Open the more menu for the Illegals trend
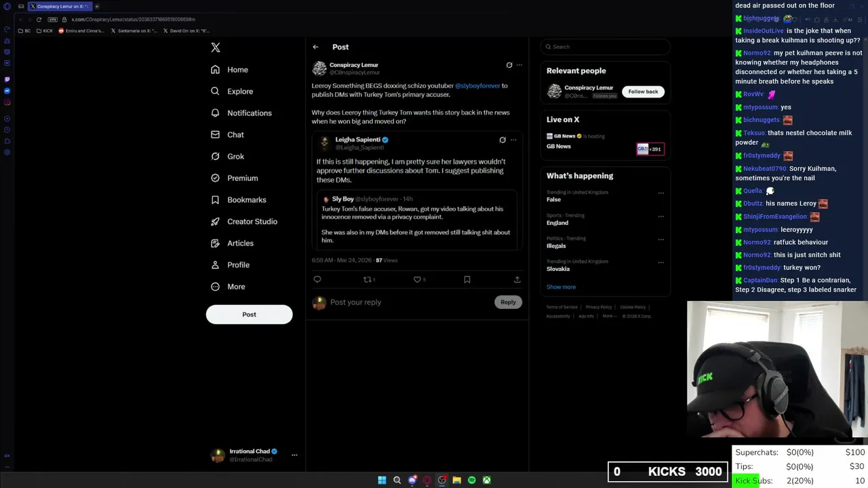The height and width of the screenshot is (488, 868). click(660, 239)
